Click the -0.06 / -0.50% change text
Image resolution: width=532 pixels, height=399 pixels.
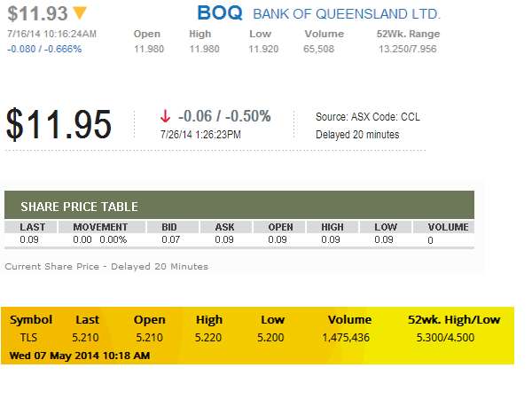click(224, 116)
